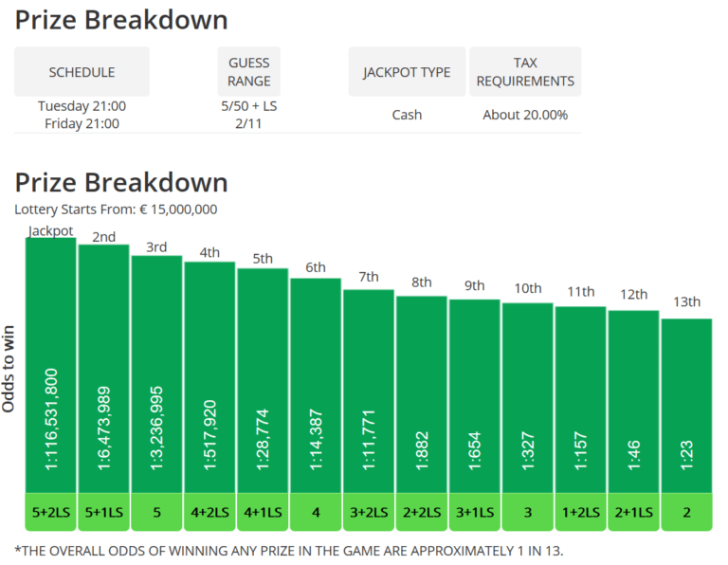The height and width of the screenshot is (565, 728).
Task: Click the 4th prize bar 1:517,920
Action: click(x=209, y=377)
